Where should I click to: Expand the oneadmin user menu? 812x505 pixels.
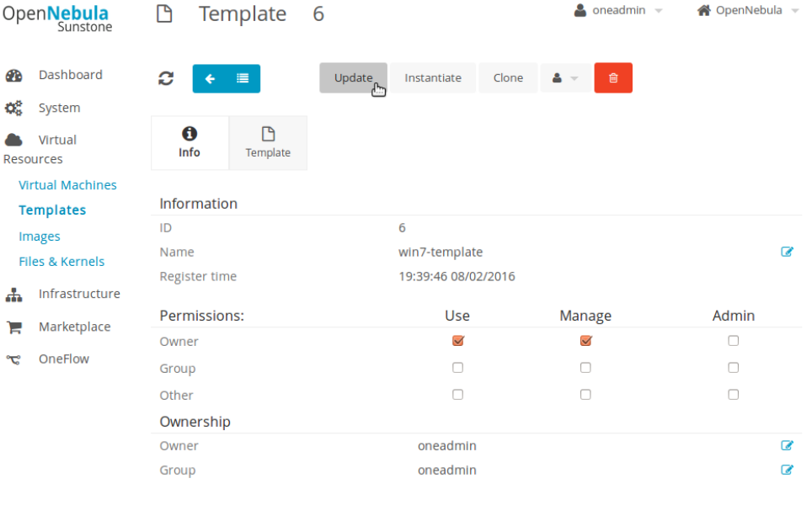pos(618,11)
